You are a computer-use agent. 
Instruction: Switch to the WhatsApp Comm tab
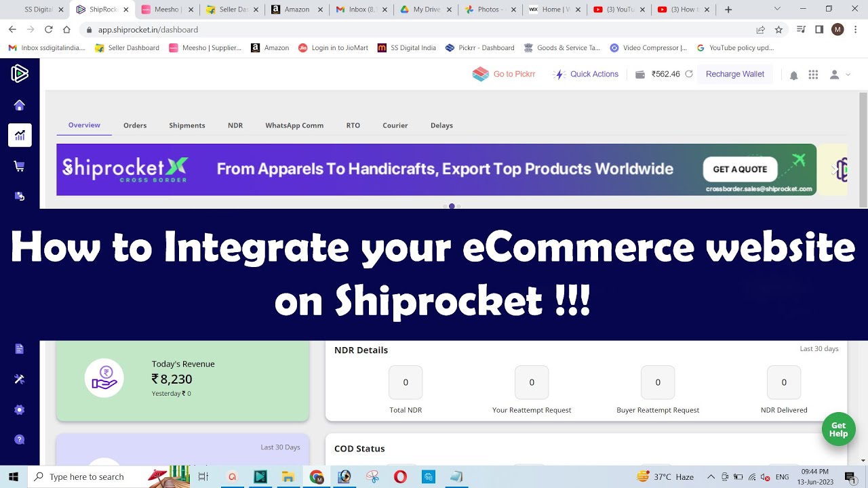[294, 125]
